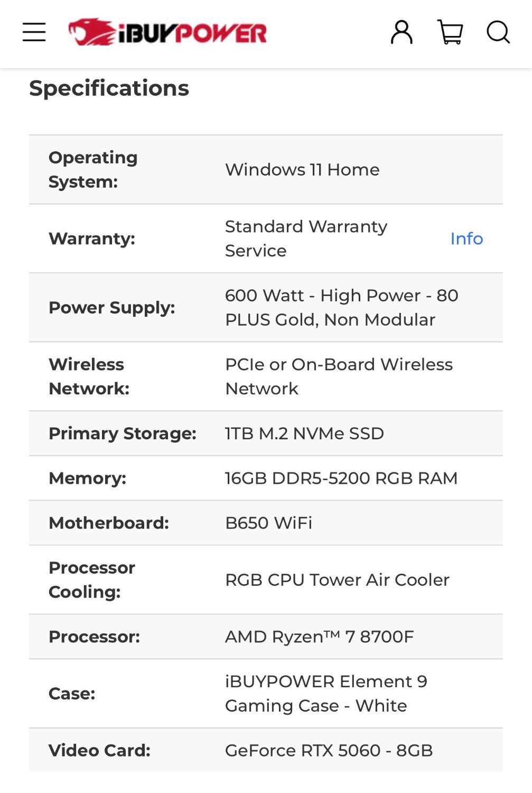This screenshot has height=793, width=532.
Task: Click the iBUYPOWER Element 9 case text
Action: tap(326, 694)
